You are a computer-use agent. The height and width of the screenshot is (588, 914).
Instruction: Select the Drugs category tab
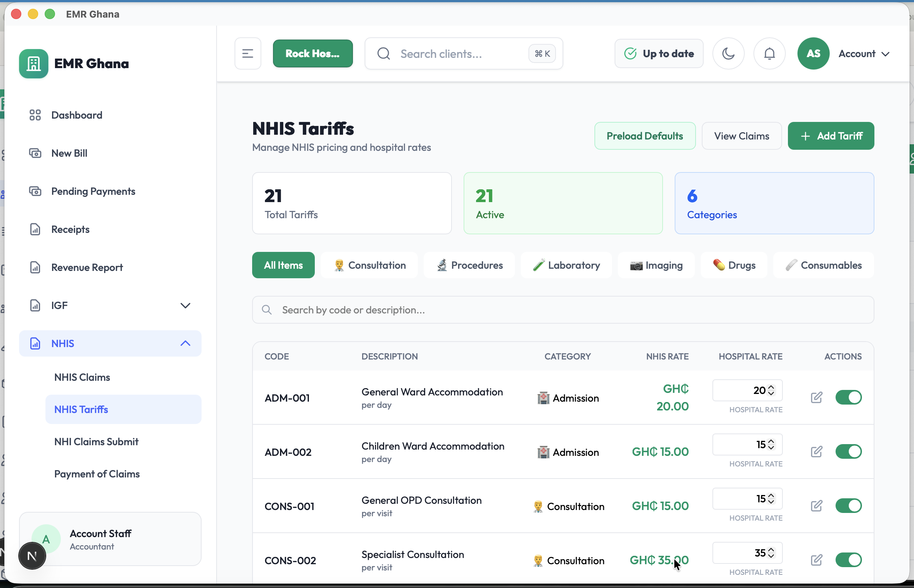(x=733, y=265)
